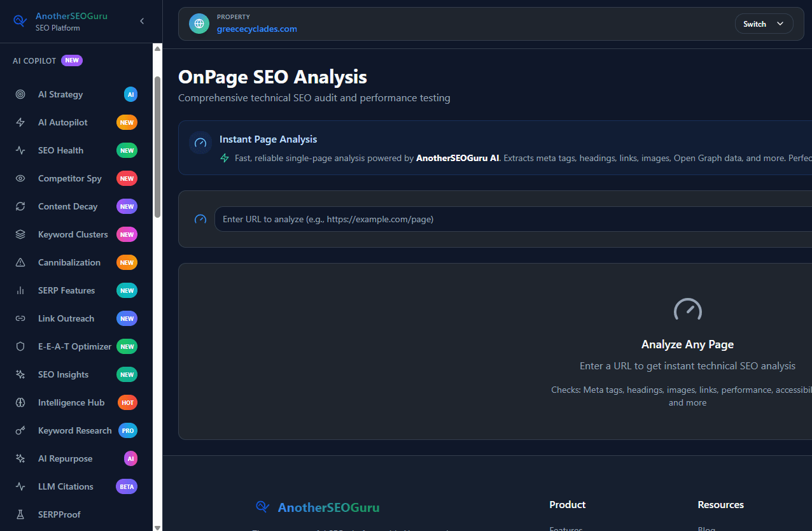
Task: Click the E-E-A-T Optimizer label
Action: [74, 346]
